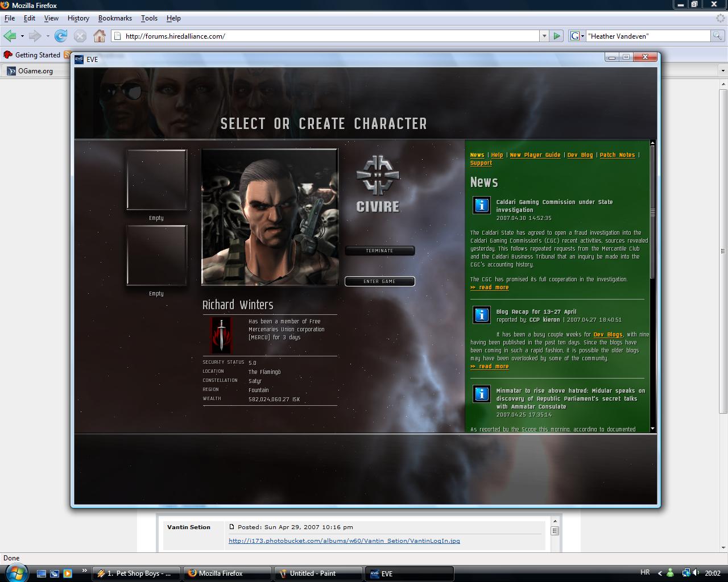Open the Patch Notes link
728x582 pixels.
pyautogui.click(x=617, y=155)
